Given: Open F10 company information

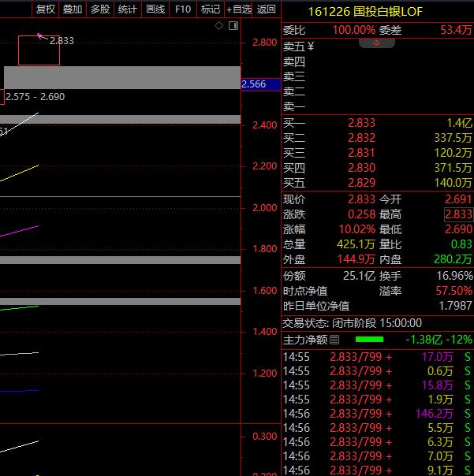Looking at the screenshot, I should [183, 9].
